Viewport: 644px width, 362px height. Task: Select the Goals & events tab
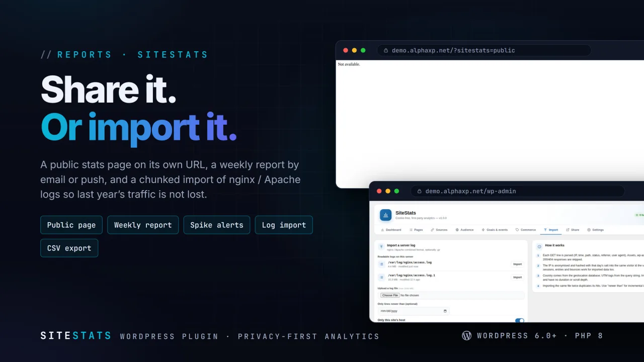coord(495,230)
